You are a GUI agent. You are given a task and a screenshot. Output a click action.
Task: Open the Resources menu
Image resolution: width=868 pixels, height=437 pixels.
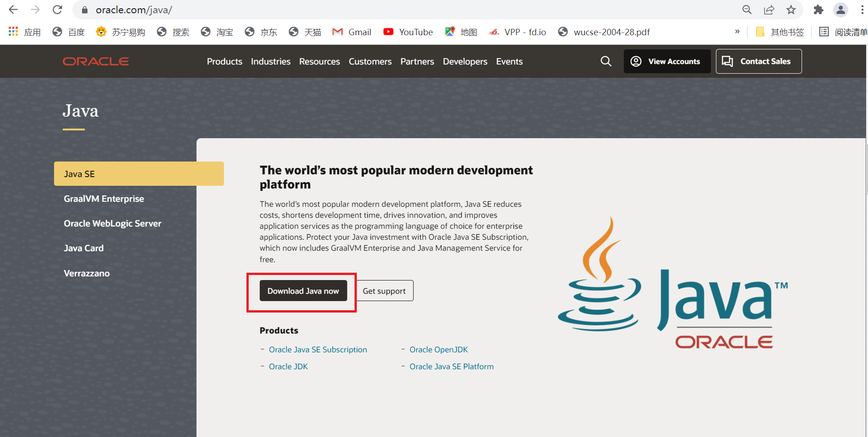tap(319, 61)
